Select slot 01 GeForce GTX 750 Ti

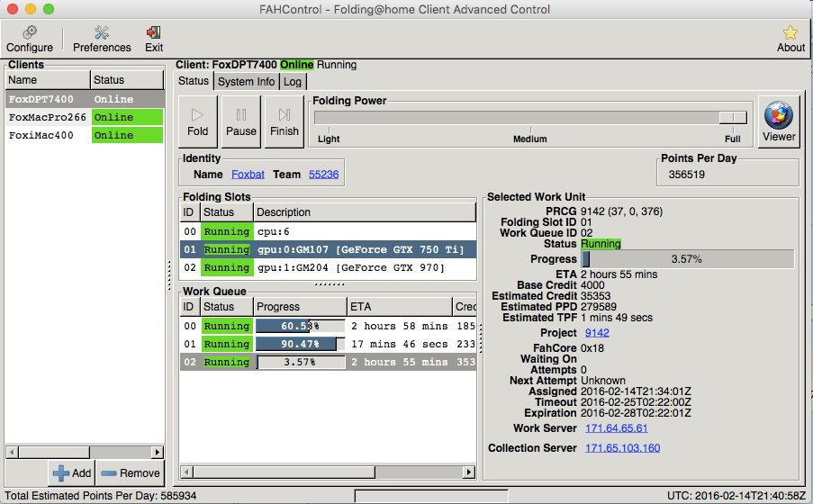(329, 249)
